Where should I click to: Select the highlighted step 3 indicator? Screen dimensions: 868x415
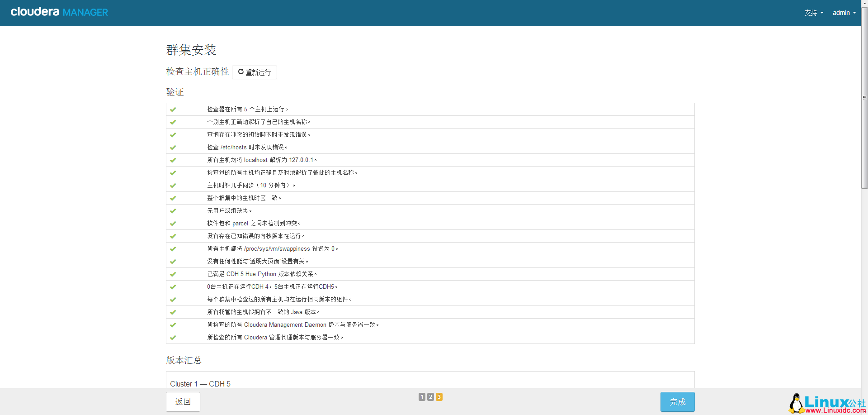click(x=439, y=397)
